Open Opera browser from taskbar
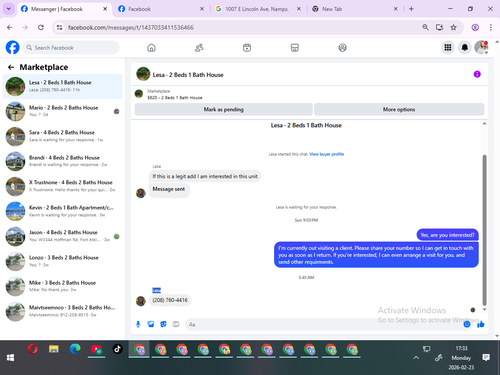500x375 pixels. pos(32,349)
